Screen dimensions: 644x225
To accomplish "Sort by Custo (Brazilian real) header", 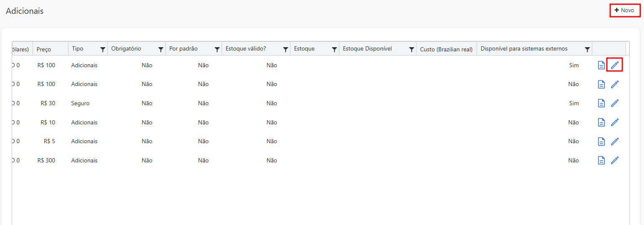I will click(446, 49).
